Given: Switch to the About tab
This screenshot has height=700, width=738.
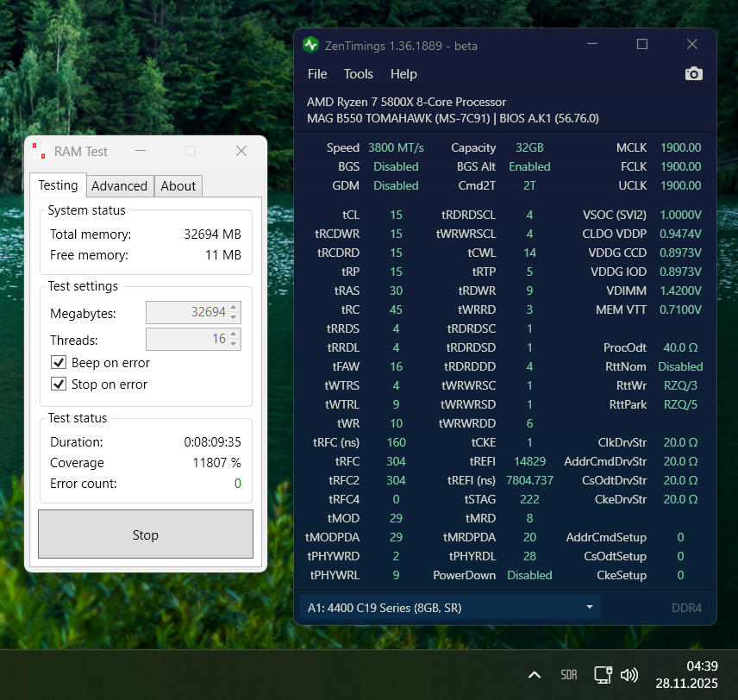Looking at the screenshot, I should coord(178,185).
